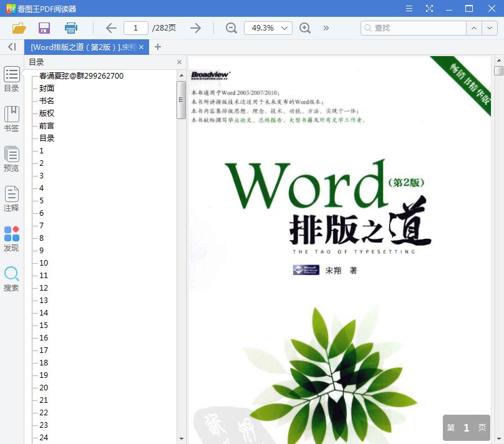Screen dimensions: 504x444
Task: Open the 书签 bookmarks panel
Action: tap(12, 119)
